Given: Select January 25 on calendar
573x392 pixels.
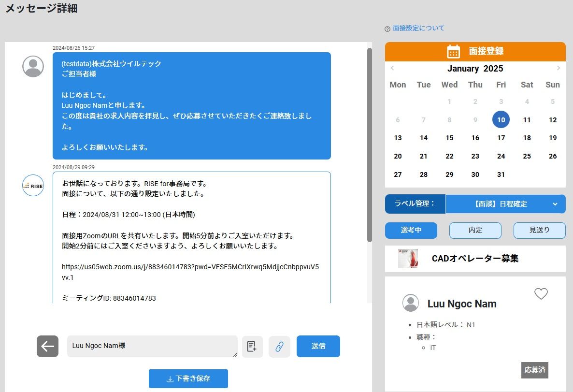Looking at the screenshot, I should pos(527,156).
